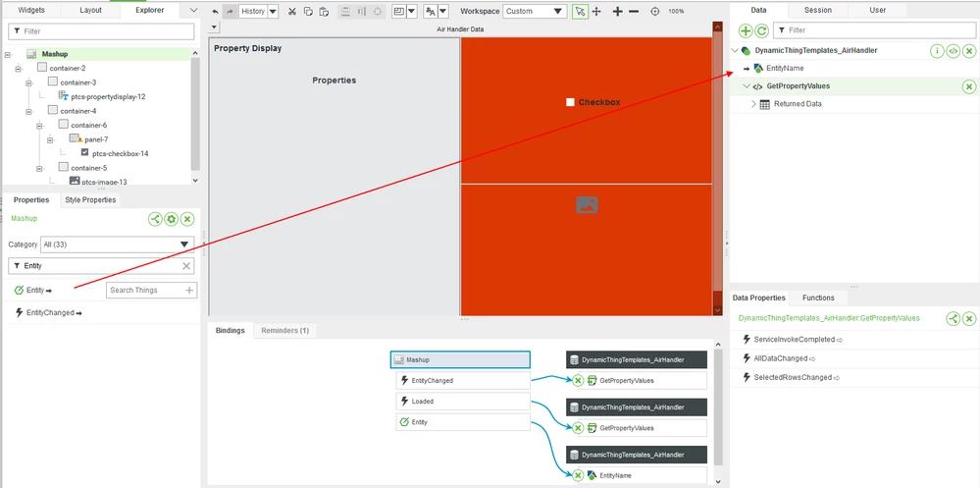Open the Workspace Custom dropdown
Image resolution: width=980 pixels, height=488 pixels.
point(535,11)
